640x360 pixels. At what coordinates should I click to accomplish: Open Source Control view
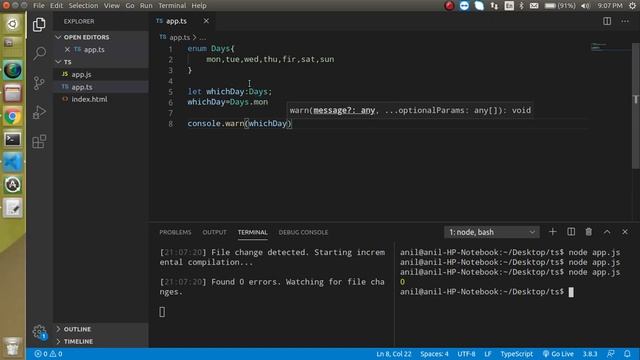click(39, 83)
